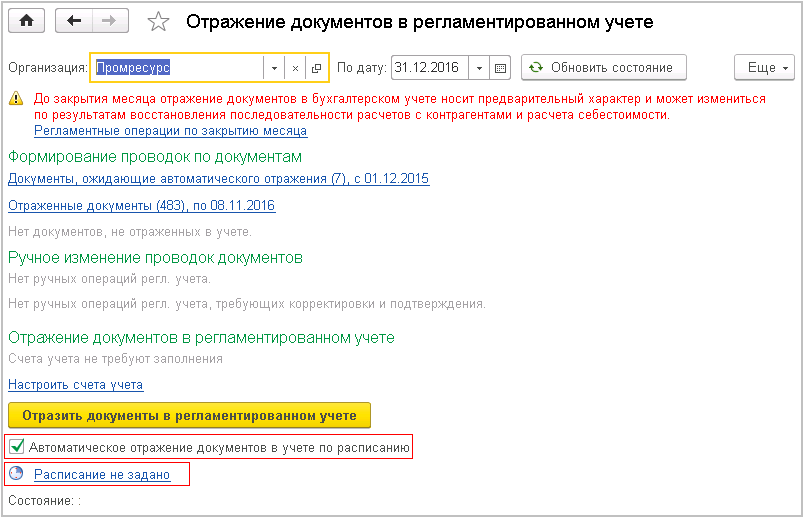
Task: Click text Нет документов, не отраженных в учете
Action: [x=130, y=232]
